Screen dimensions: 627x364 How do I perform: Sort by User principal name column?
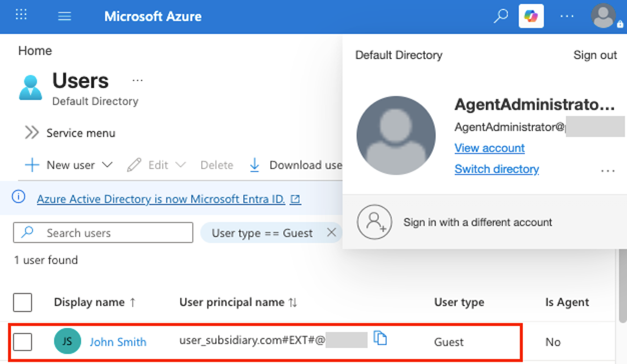pyautogui.click(x=238, y=302)
